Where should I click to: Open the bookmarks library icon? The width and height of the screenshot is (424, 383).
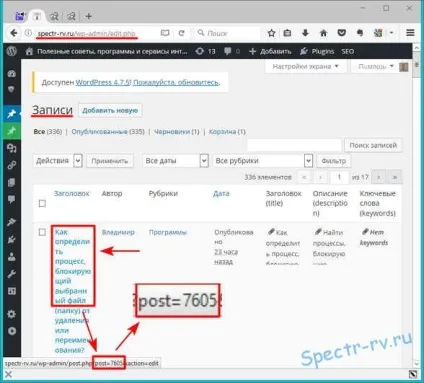tap(287, 33)
